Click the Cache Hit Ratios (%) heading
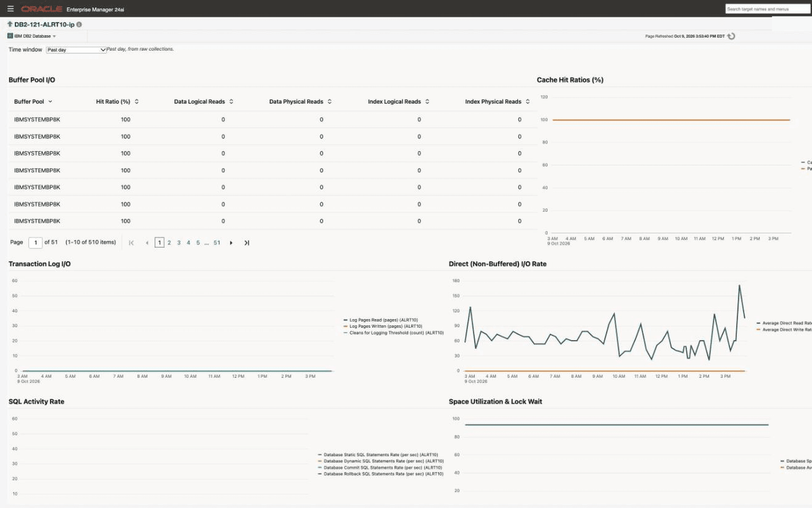Screen dimensions: 812x508 (570, 80)
